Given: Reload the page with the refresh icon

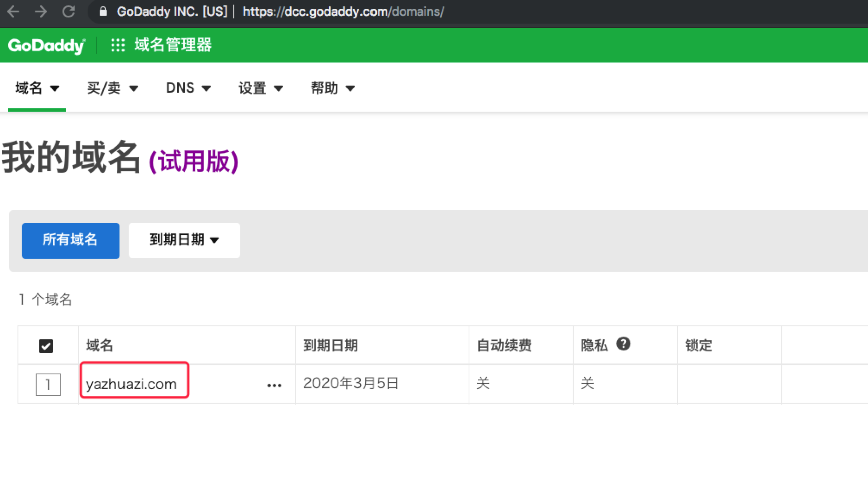Looking at the screenshot, I should coord(69,11).
